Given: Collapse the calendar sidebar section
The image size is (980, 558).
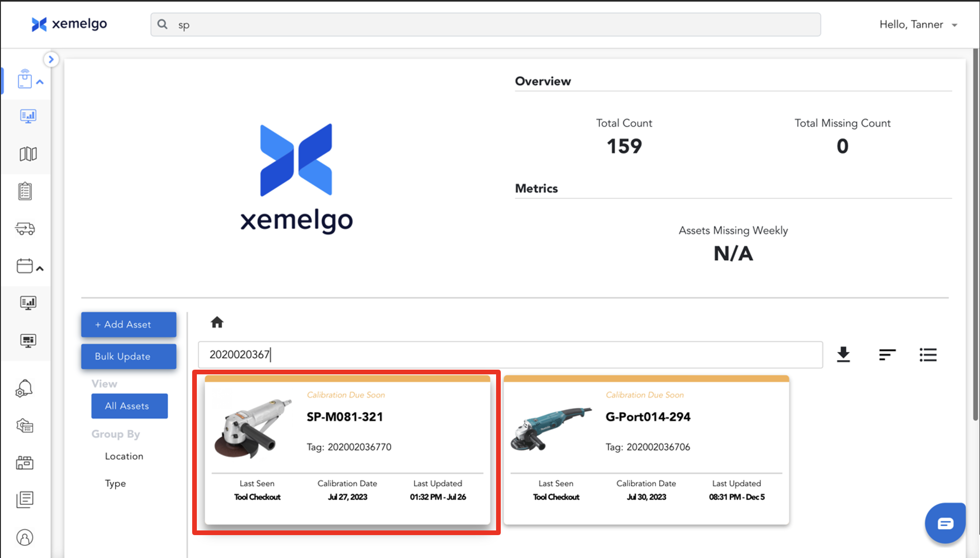Looking at the screenshot, I should tap(40, 269).
